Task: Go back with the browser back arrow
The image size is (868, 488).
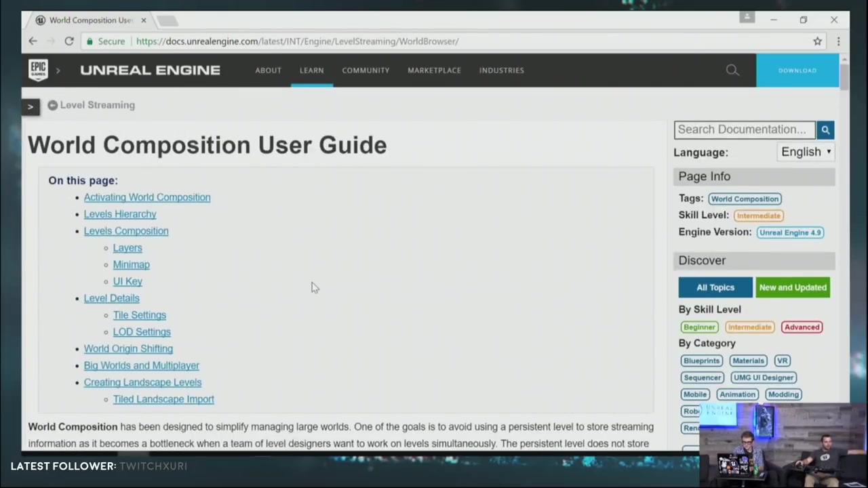Action: (x=33, y=41)
